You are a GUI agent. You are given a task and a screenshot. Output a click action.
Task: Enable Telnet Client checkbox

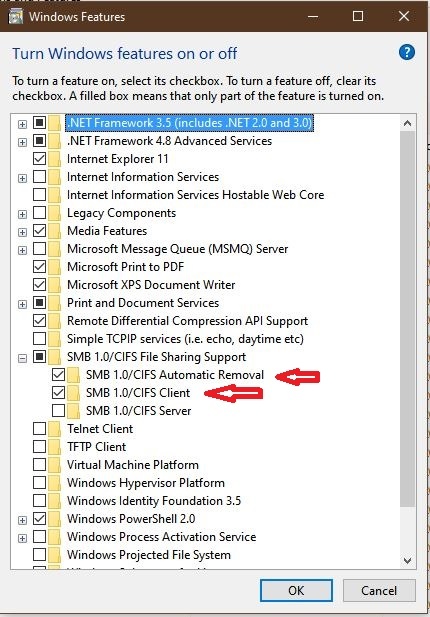point(39,429)
